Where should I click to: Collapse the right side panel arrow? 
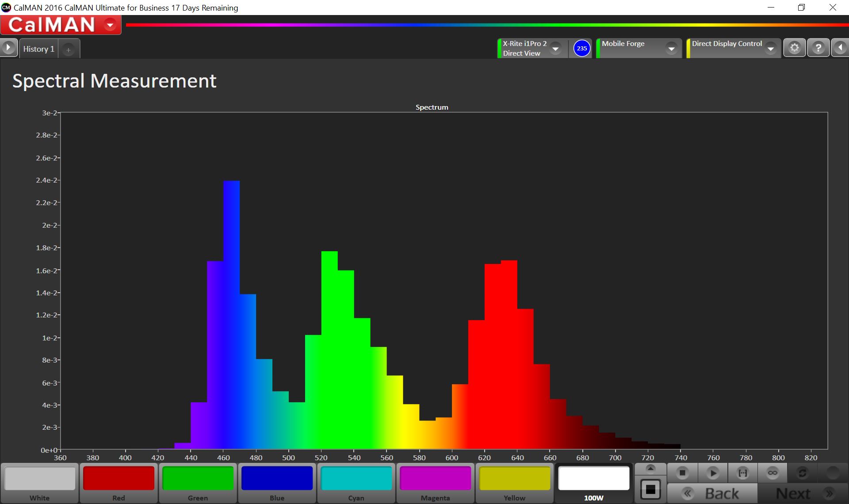pyautogui.click(x=841, y=48)
